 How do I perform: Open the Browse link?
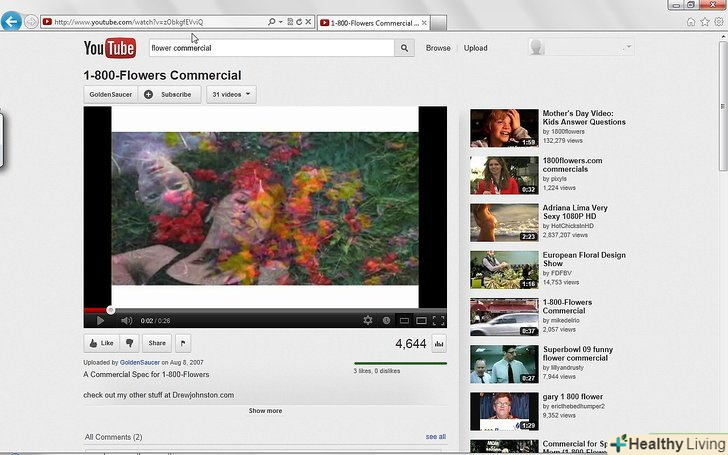tap(438, 48)
